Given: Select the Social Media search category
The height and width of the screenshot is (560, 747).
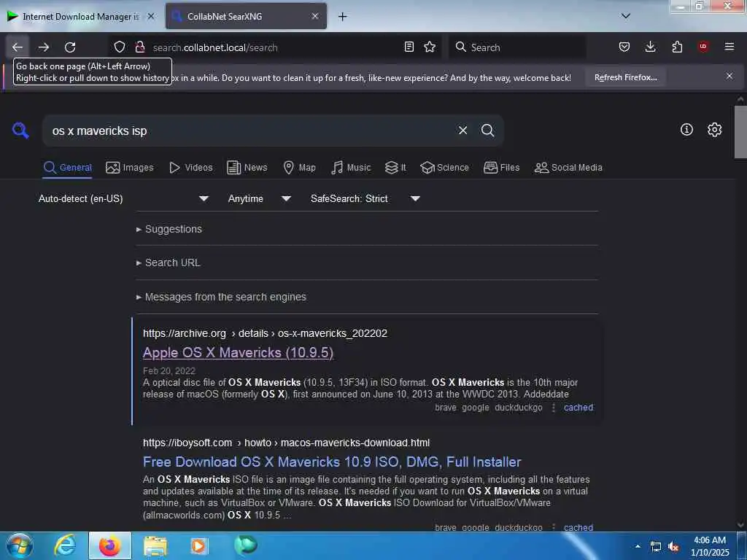Looking at the screenshot, I should (568, 168).
